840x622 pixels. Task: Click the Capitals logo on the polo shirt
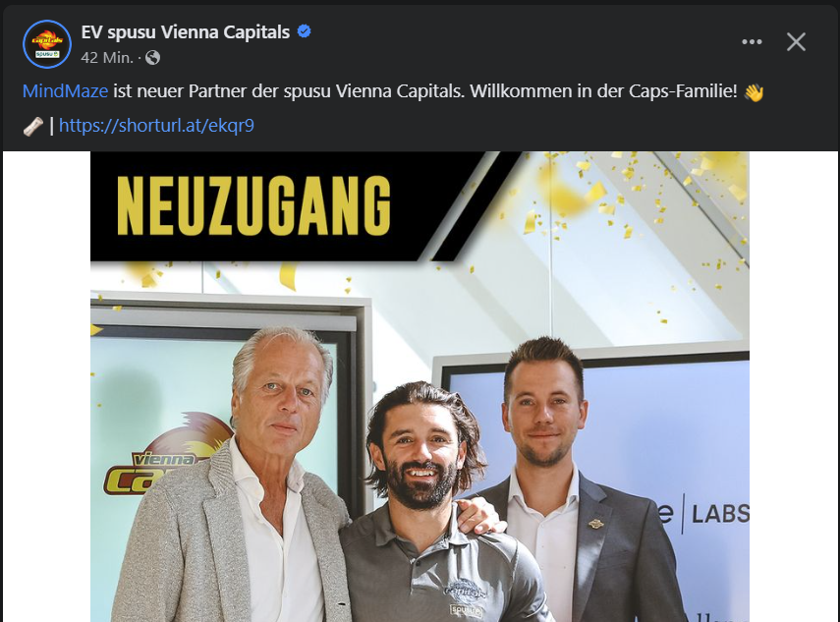pyautogui.click(x=466, y=591)
